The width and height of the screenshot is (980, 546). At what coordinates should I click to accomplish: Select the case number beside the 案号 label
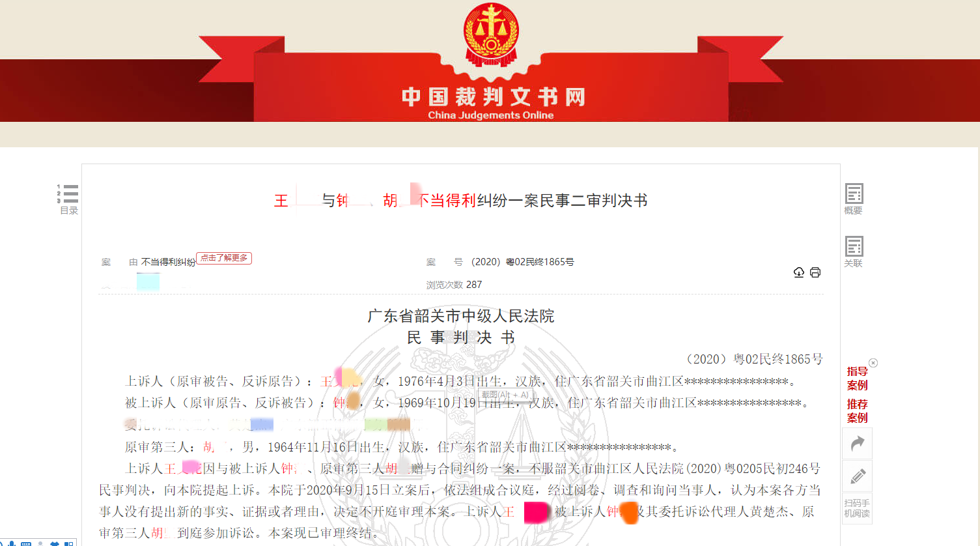coord(523,262)
